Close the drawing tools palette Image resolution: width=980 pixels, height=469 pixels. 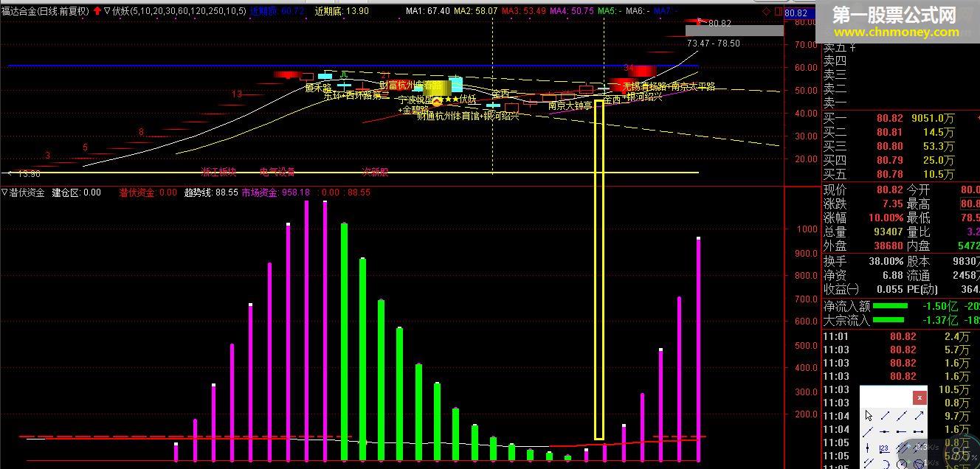pos(919,397)
